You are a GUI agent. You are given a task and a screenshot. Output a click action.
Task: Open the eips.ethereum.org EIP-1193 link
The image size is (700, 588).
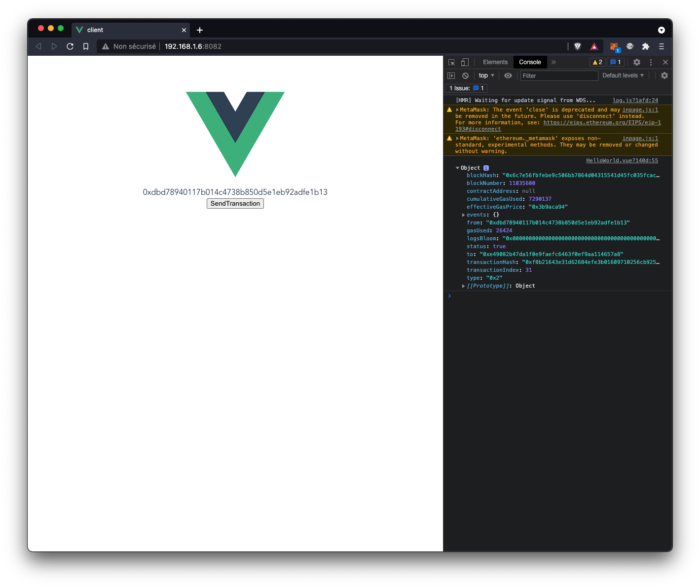click(x=602, y=123)
